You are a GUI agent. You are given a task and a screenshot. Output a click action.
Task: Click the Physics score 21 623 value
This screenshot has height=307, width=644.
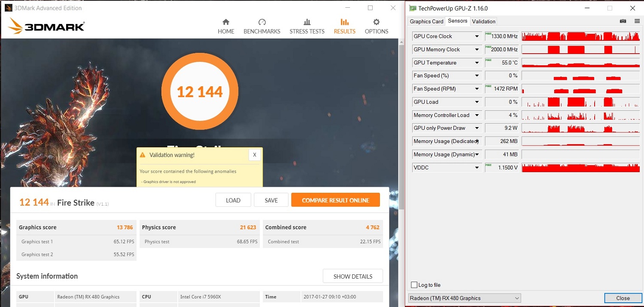tap(248, 228)
